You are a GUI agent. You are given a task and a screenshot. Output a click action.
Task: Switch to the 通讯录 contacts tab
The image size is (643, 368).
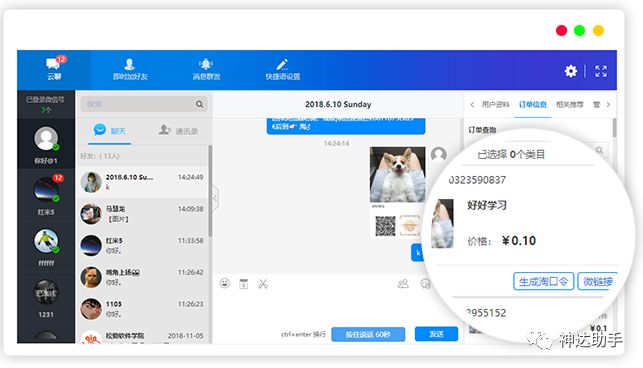178,130
